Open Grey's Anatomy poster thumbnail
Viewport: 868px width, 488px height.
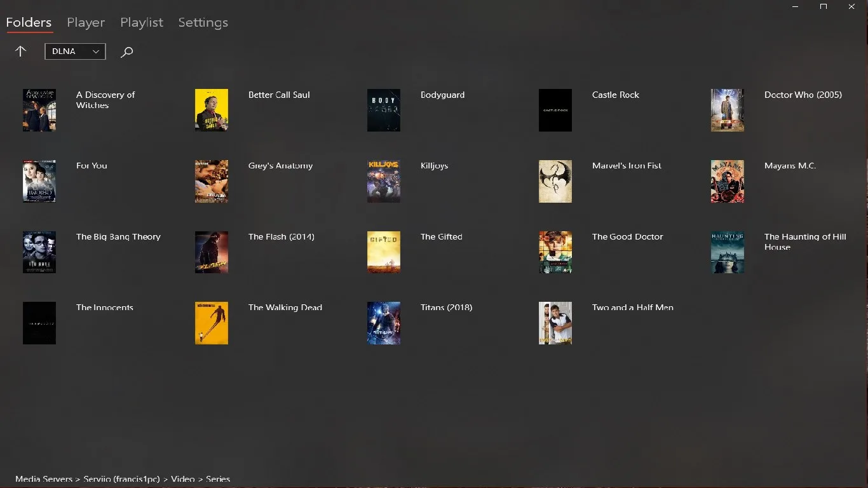tap(212, 181)
